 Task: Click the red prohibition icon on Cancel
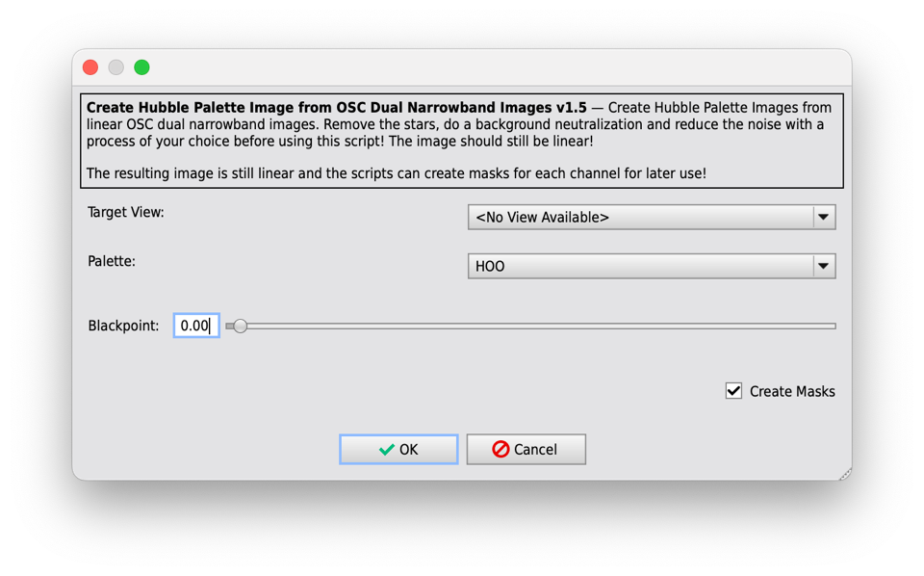[x=500, y=449]
